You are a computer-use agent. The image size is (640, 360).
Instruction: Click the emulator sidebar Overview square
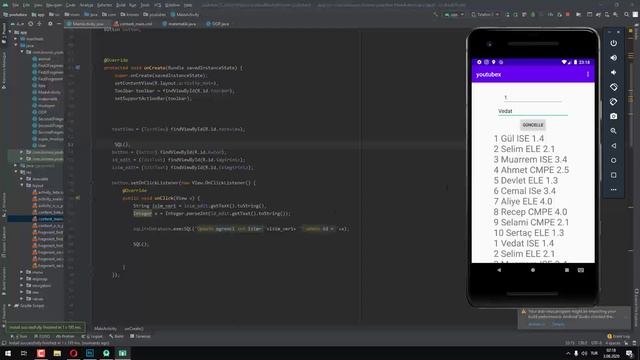613,175
